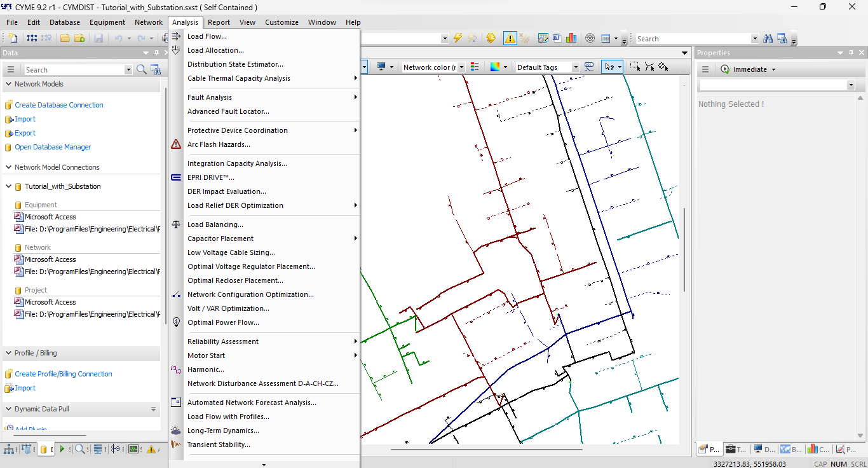Toggle the yellow warning triangle toolbar button
The width and height of the screenshot is (868, 468).
[x=510, y=38]
